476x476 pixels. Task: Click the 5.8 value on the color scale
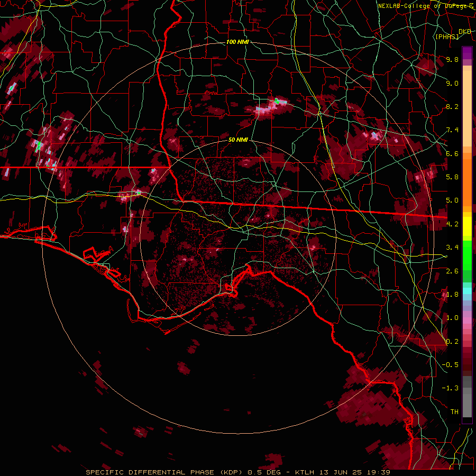coord(452,177)
